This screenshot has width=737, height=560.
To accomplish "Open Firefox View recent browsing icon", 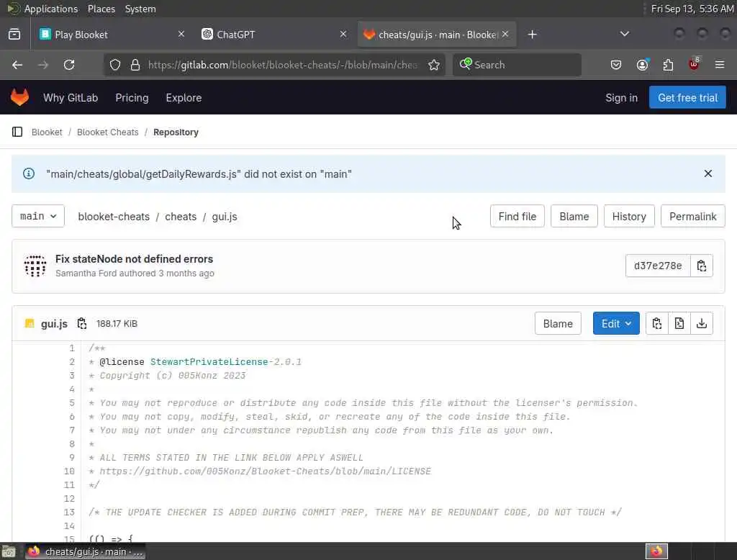I will pos(14,35).
